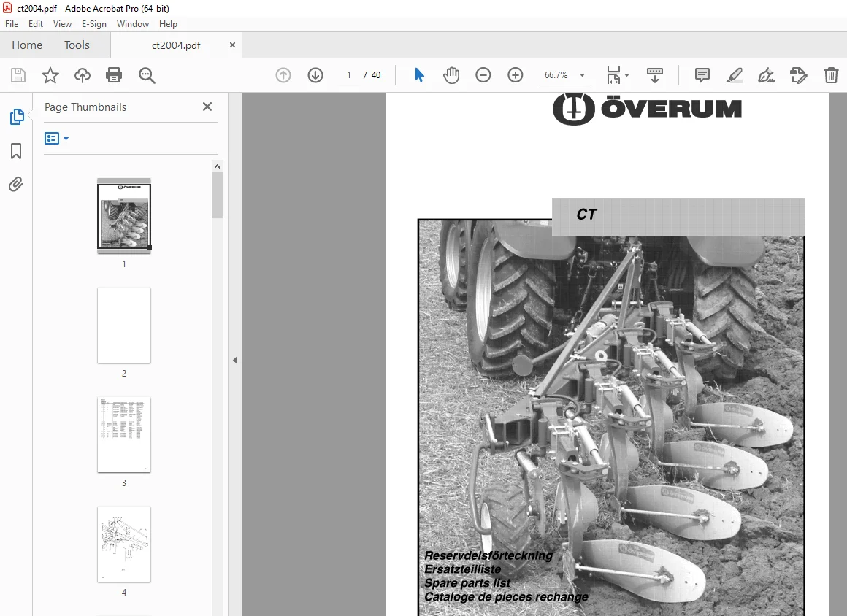The image size is (847, 616).
Task: Zoom out with minus icon
Action: [x=483, y=75]
